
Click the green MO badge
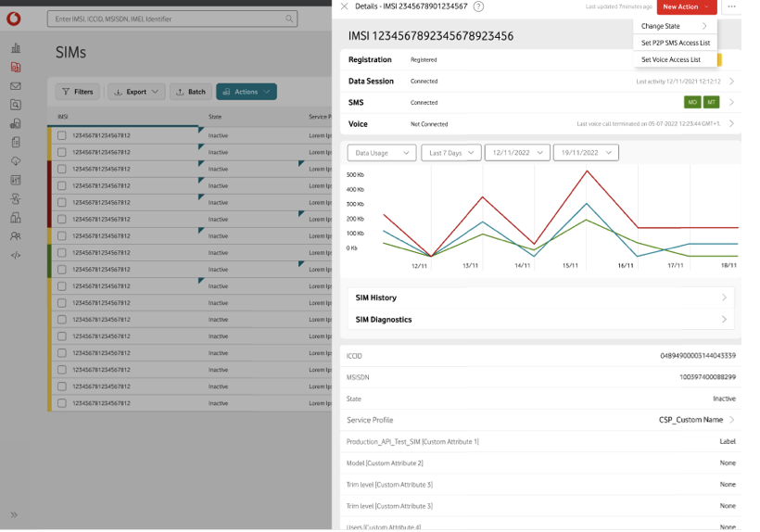click(692, 102)
